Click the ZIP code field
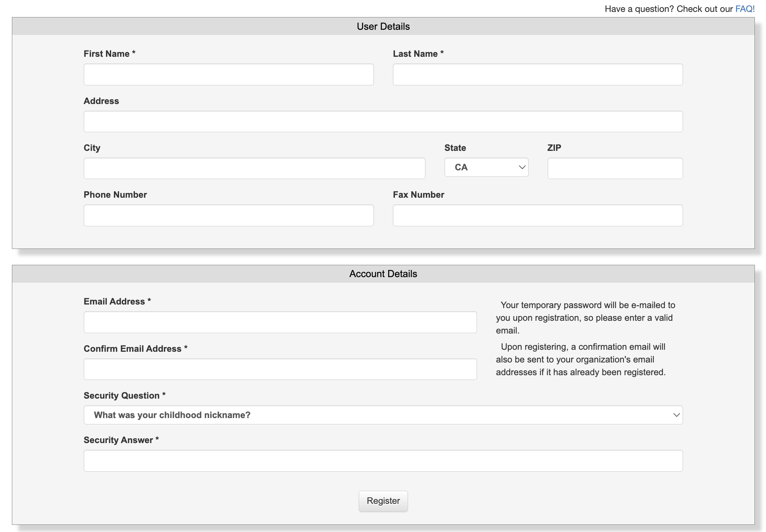 [615, 168]
